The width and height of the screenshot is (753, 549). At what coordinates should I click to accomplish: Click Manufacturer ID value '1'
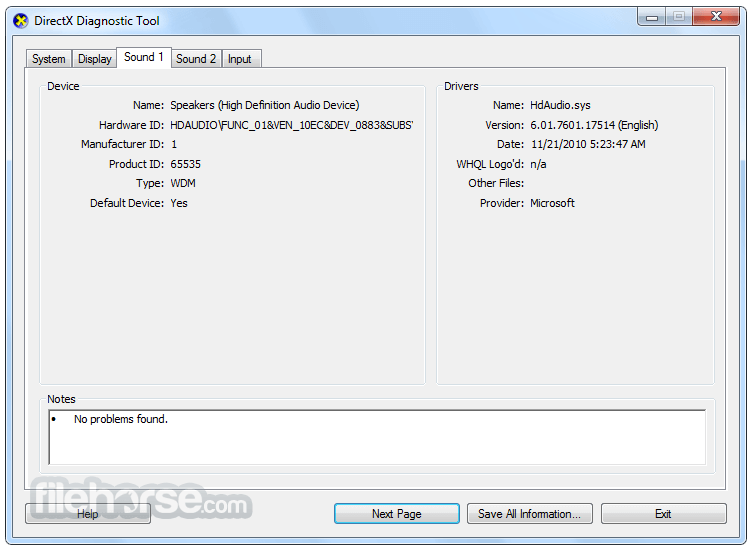tap(174, 144)
